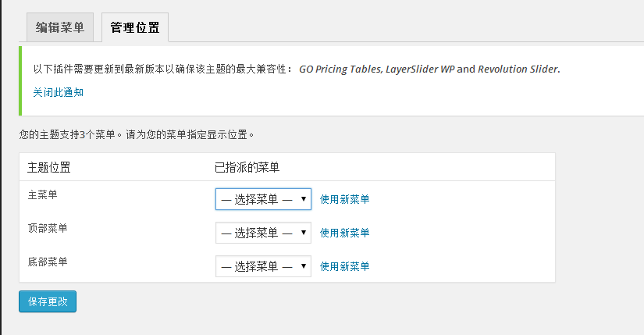Dismiss the notice via 关闭此通知
The height and width of the screenshot is (335, 644).
pyautogui.click(x=58, y=92)
